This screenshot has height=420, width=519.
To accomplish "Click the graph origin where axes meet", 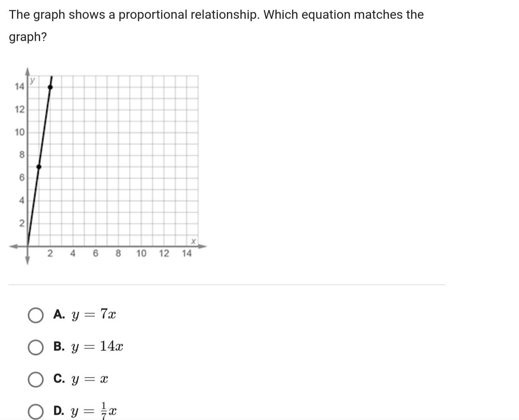I will coord(28,246).
